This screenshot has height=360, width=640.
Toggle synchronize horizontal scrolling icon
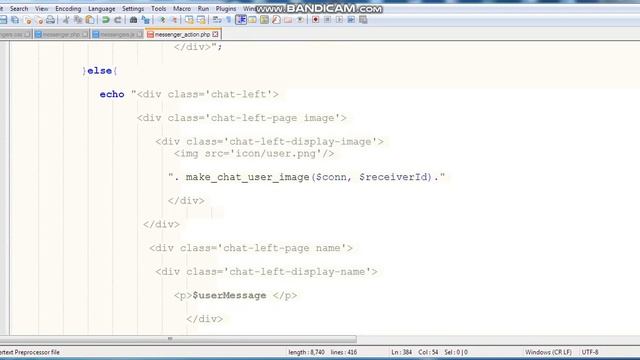201,20
